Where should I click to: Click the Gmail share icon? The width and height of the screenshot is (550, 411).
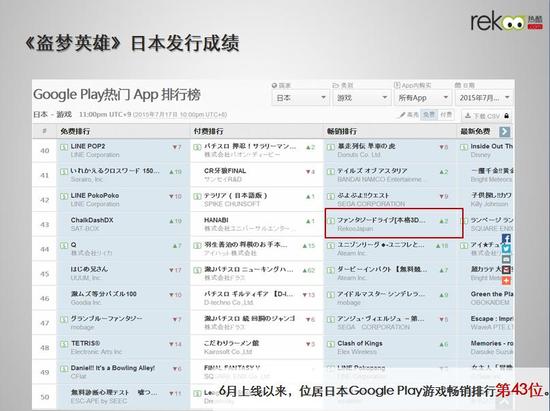coord(506,270)
